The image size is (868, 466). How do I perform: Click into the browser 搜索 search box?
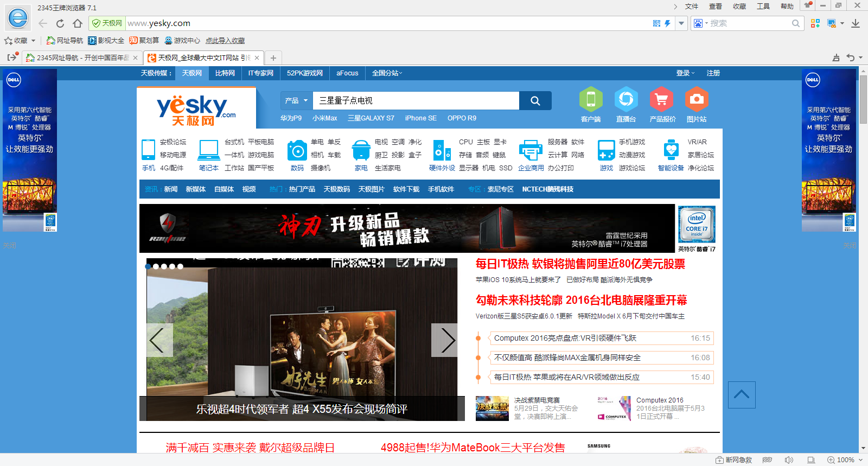coord(749,23)
